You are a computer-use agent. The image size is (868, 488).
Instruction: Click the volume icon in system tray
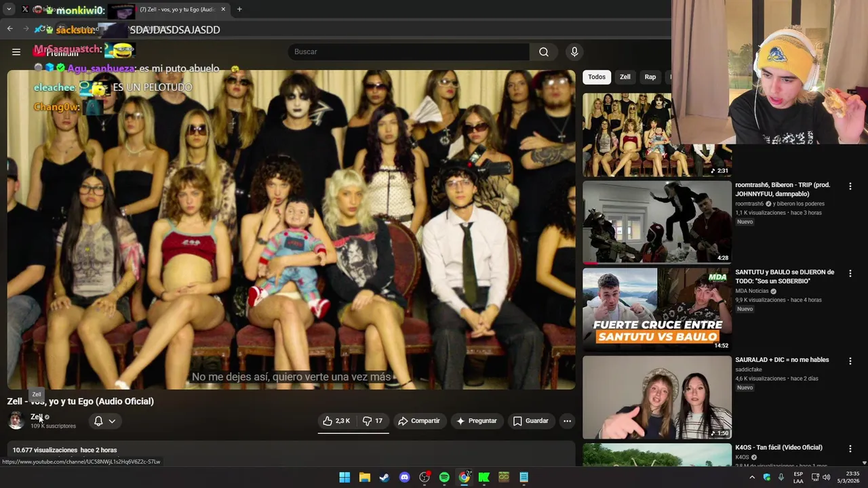pos(826,477)
